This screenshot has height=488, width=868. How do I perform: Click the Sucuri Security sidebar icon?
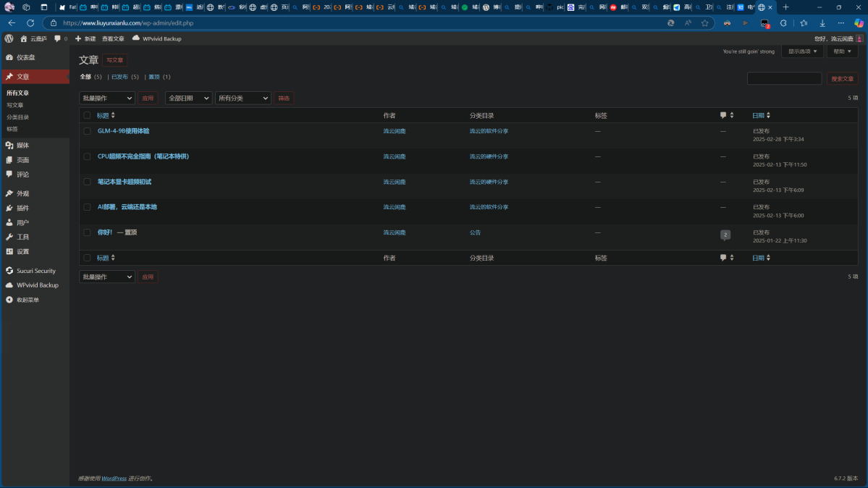click(9, 271)
